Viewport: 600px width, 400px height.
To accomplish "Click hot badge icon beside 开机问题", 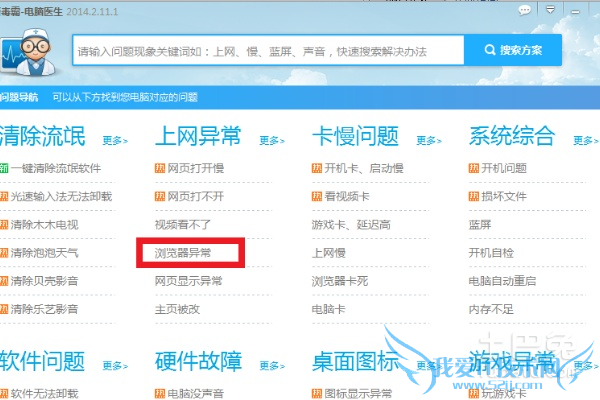I will coord(474,168).
